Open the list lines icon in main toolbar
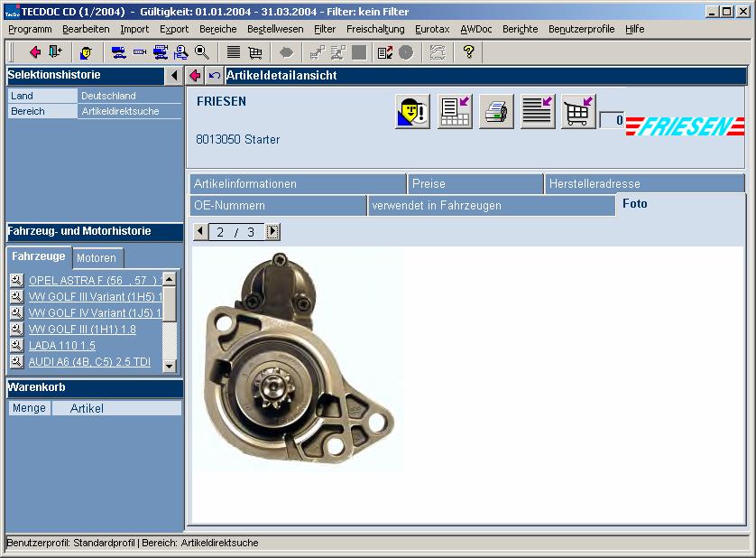 tap(234, 52)
